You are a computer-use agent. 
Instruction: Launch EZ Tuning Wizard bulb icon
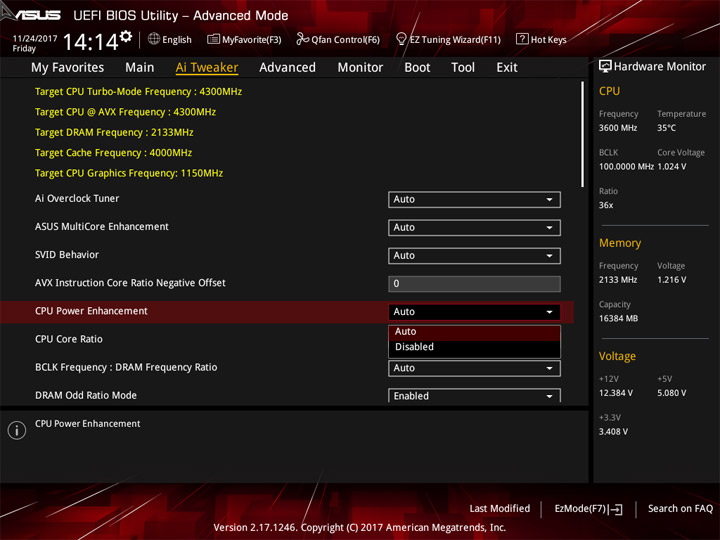401,39
